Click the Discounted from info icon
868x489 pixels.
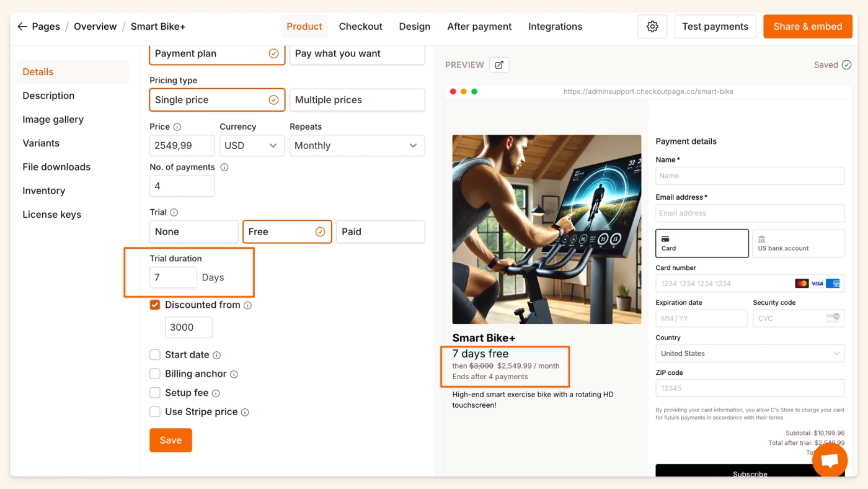[248, 305]
